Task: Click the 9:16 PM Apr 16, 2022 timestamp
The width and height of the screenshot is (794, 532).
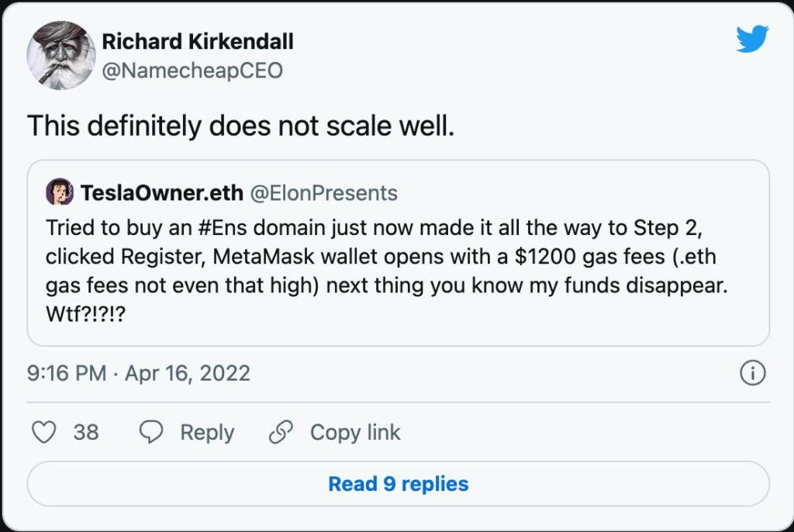Action: [139, 374]
